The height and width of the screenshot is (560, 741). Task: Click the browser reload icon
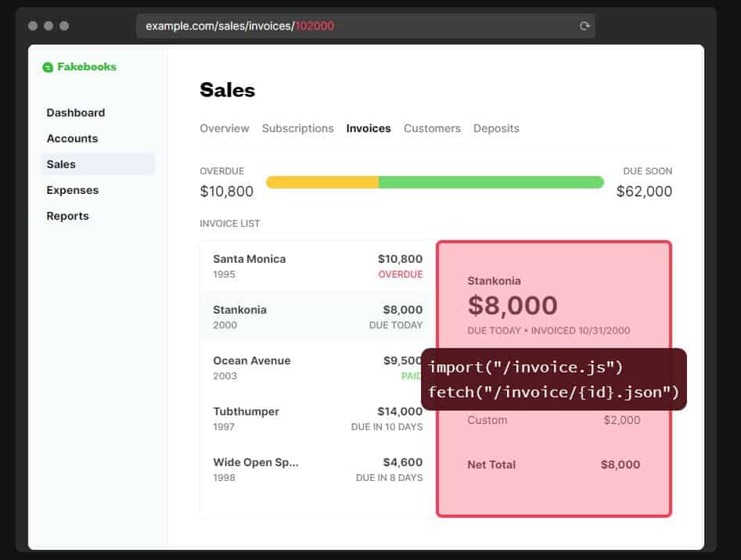[585, 26]
